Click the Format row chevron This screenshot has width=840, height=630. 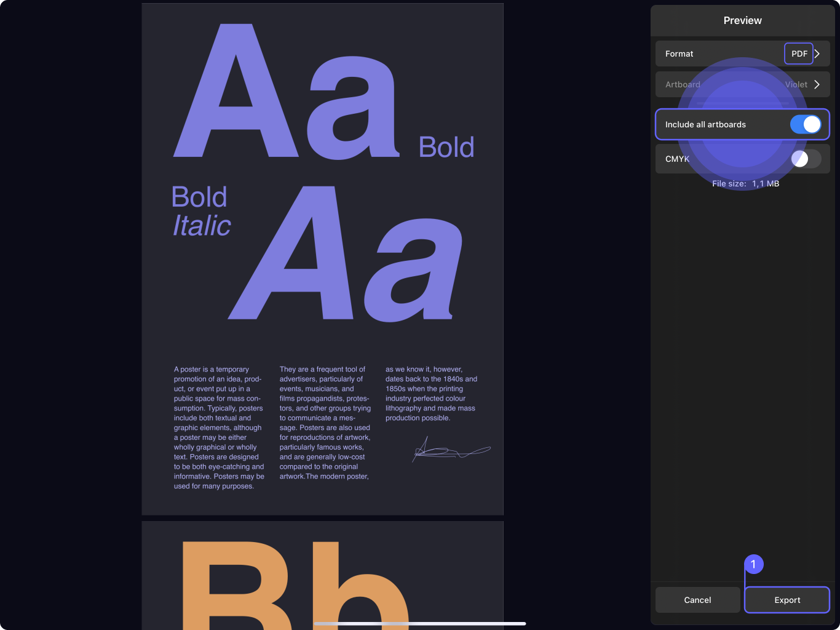point(817,54)
